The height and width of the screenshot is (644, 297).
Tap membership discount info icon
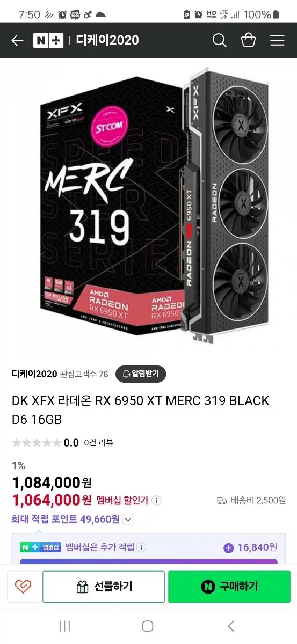tap(156, 501)
